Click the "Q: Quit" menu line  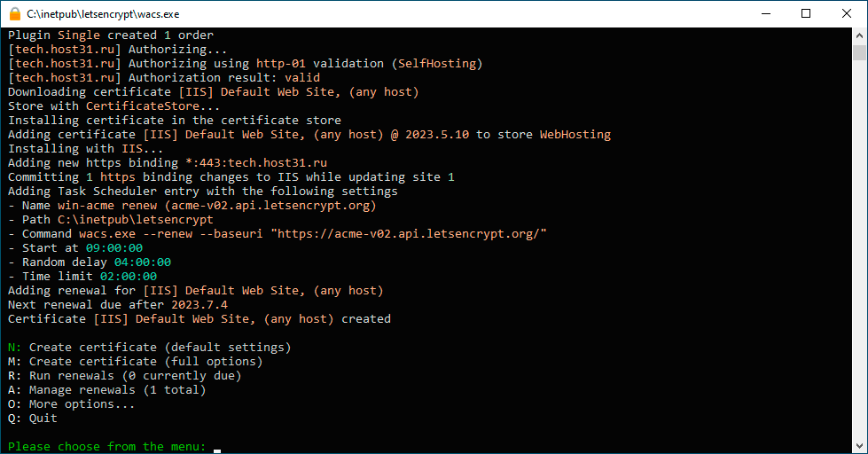click(32, 419)
